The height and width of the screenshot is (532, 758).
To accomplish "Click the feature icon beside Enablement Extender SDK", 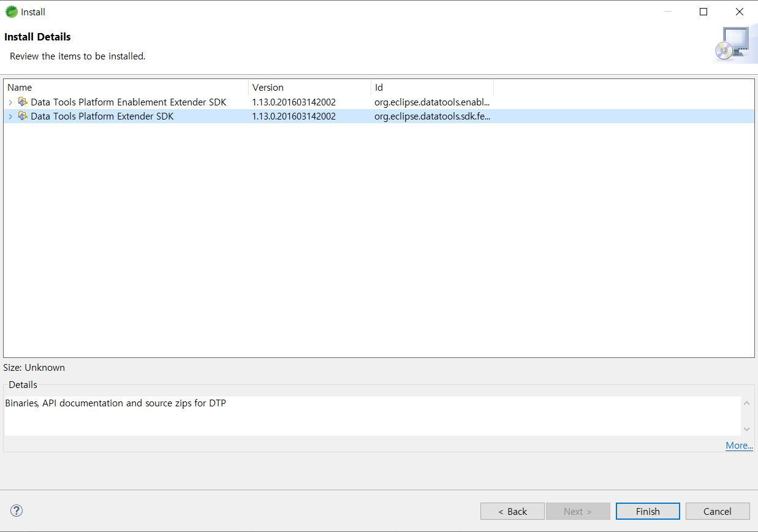I will click(x=23, y=102).
